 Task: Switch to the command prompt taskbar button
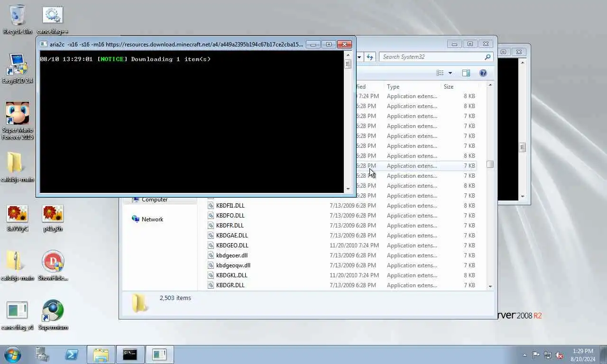point(130,355)
